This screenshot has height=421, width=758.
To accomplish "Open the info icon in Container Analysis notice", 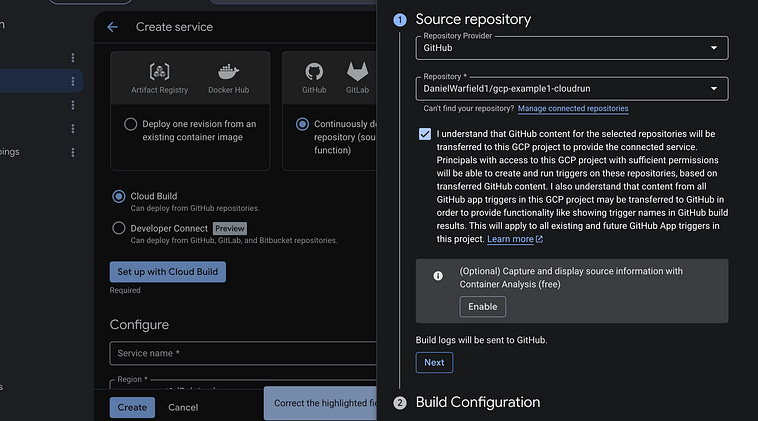I will pos(438,276).
